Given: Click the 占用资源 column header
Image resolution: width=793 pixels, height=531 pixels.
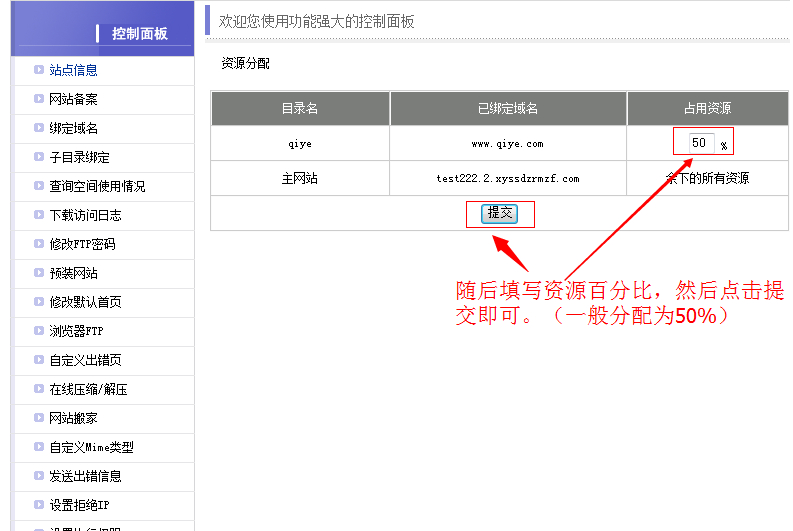Looking at the screenshot, I should click(x=708, y=108).
